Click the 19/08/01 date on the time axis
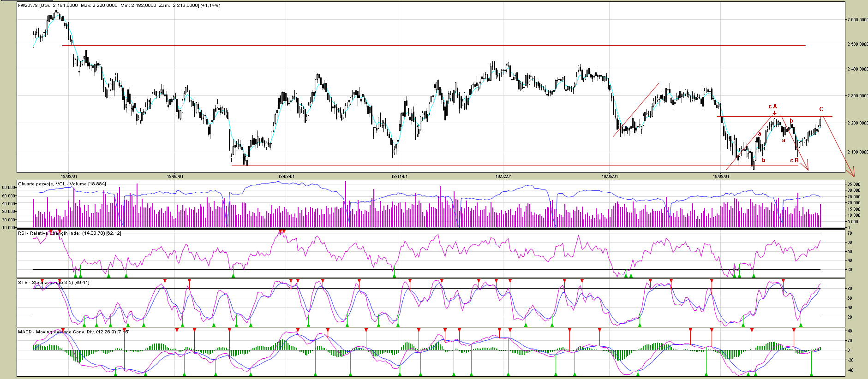Viewport: 868px width, 379px height. click(721, 176)
